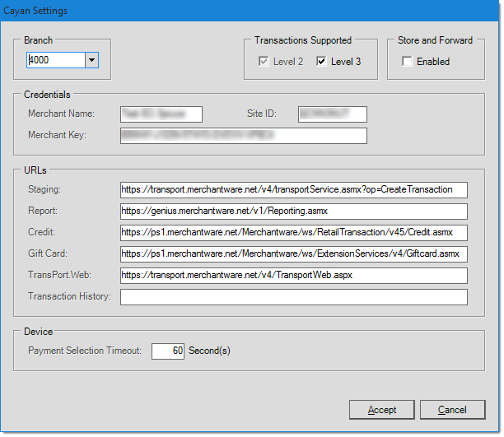Click the Site ID: label

coord(262,114)
